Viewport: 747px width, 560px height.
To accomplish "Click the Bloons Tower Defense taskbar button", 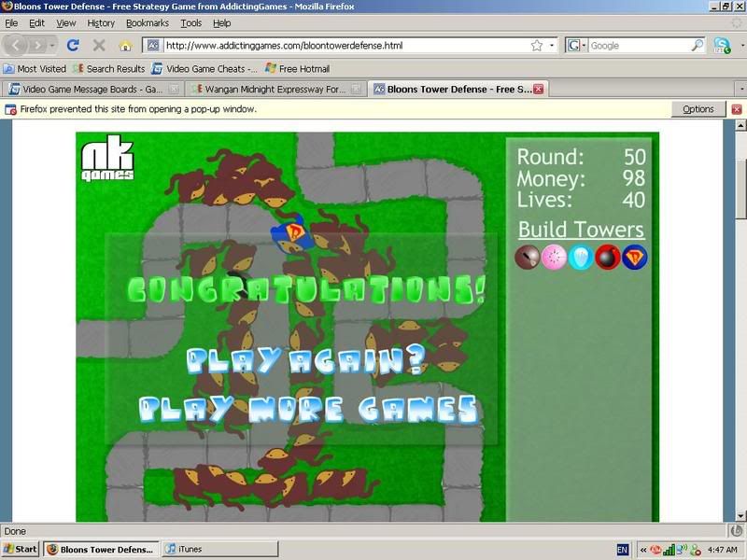I will [102, 549].
